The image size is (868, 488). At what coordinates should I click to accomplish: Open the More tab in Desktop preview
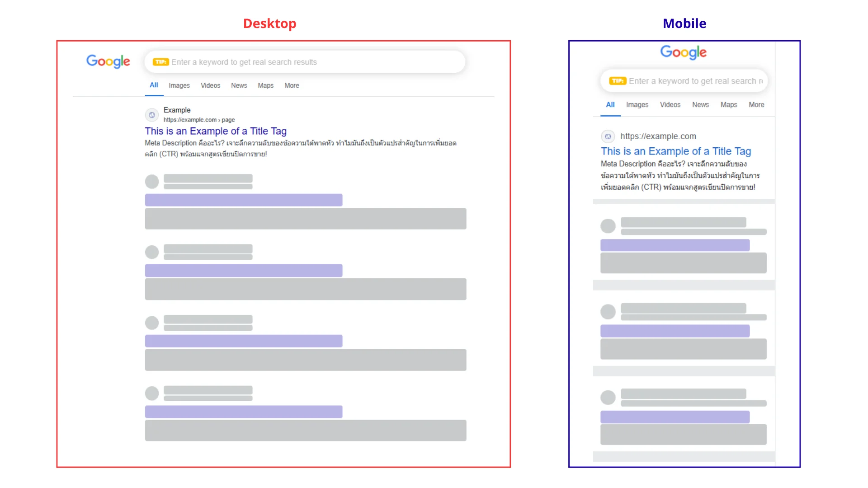click(x=292, y=85)
